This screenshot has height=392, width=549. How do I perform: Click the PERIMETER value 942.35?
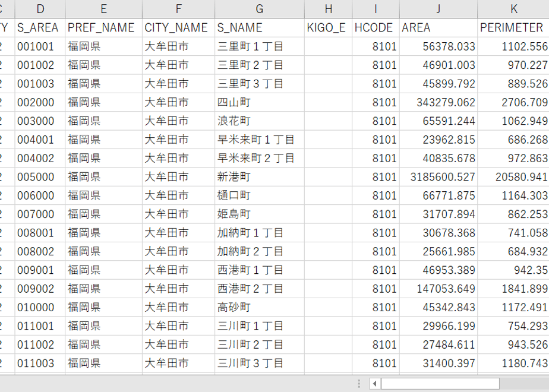pyautogui.click(x=513, y=270)
